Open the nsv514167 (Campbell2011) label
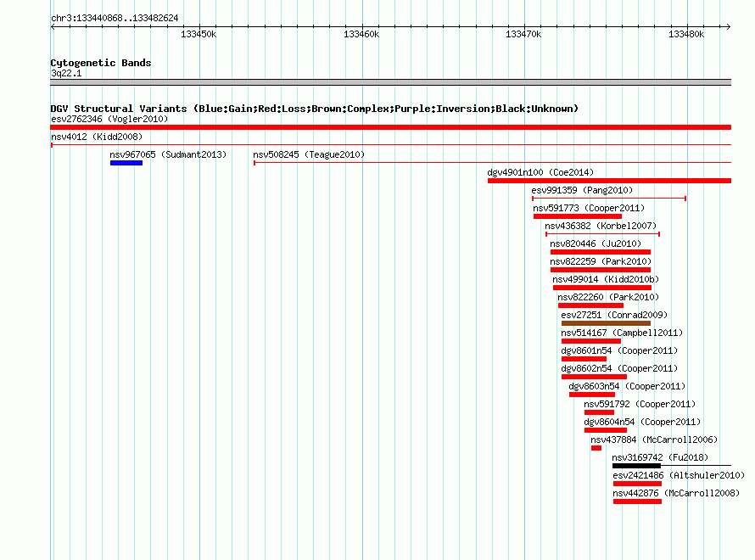Image resolution: width=755 pixels, height=560 pixels. click(x=622, y=333)
